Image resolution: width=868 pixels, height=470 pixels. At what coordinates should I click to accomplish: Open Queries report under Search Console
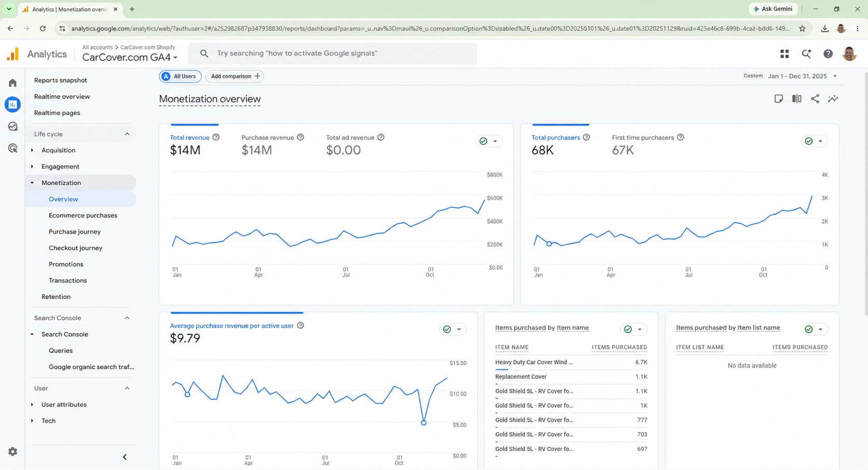[61, 351]
